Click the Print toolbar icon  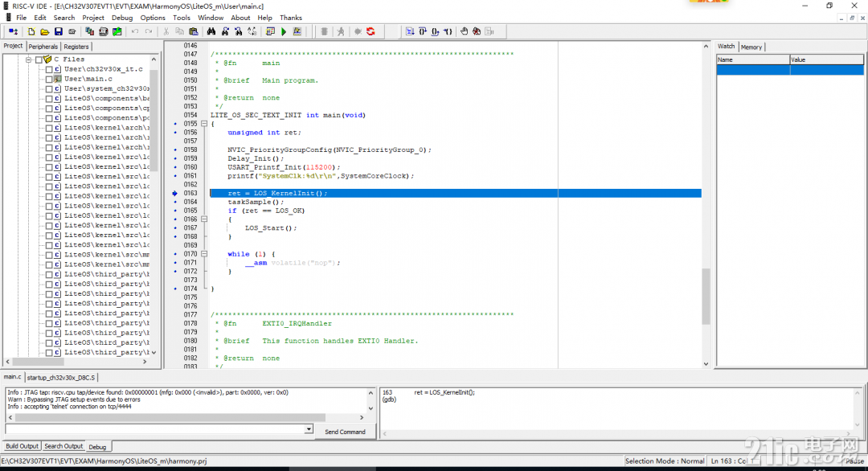click(72, 32)
